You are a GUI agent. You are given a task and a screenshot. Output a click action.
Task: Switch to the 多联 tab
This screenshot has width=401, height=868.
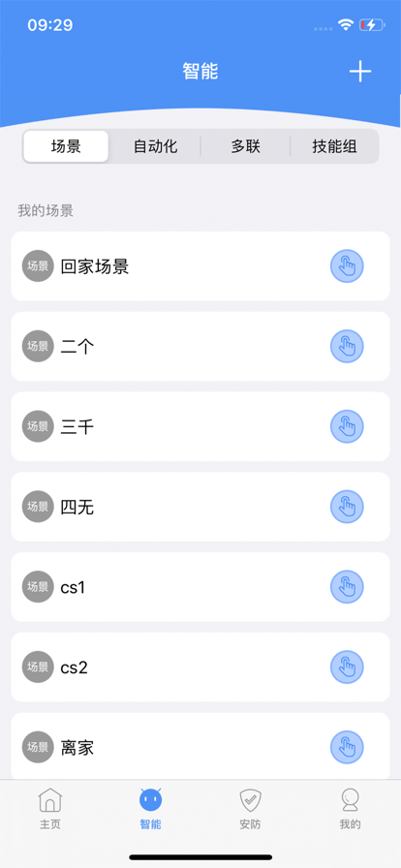245,146
